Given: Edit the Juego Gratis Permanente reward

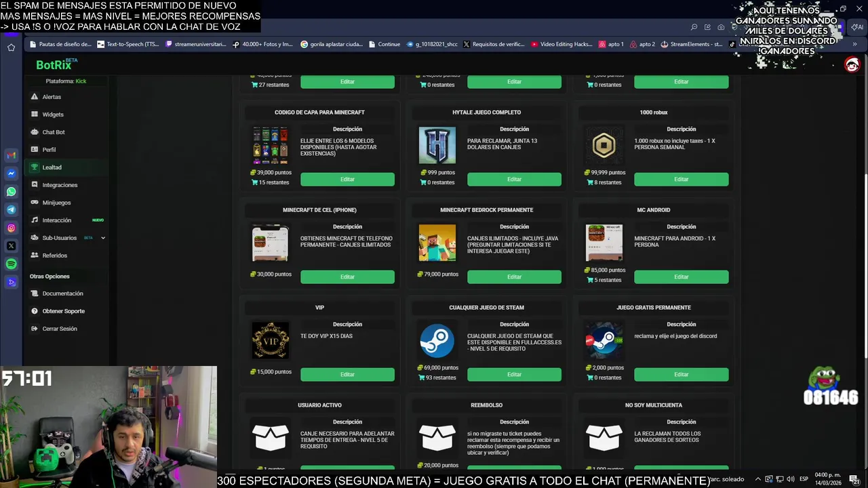Looking at the screenshot, I should (x=682, y=374).
